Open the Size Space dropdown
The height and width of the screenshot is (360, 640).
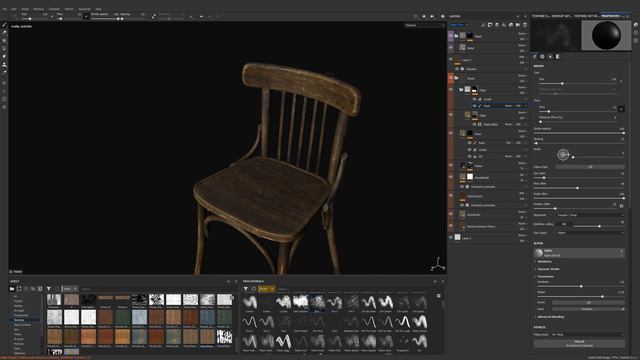point(590,233)
